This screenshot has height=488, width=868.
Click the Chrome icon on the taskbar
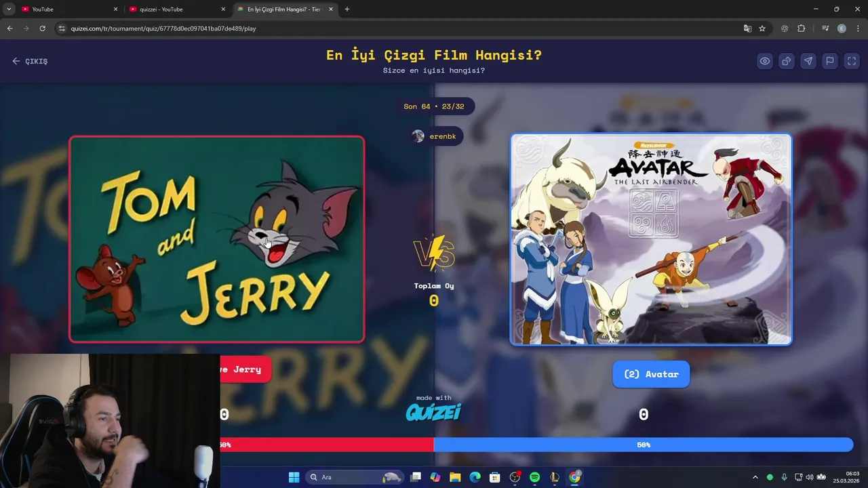point(574,477)
